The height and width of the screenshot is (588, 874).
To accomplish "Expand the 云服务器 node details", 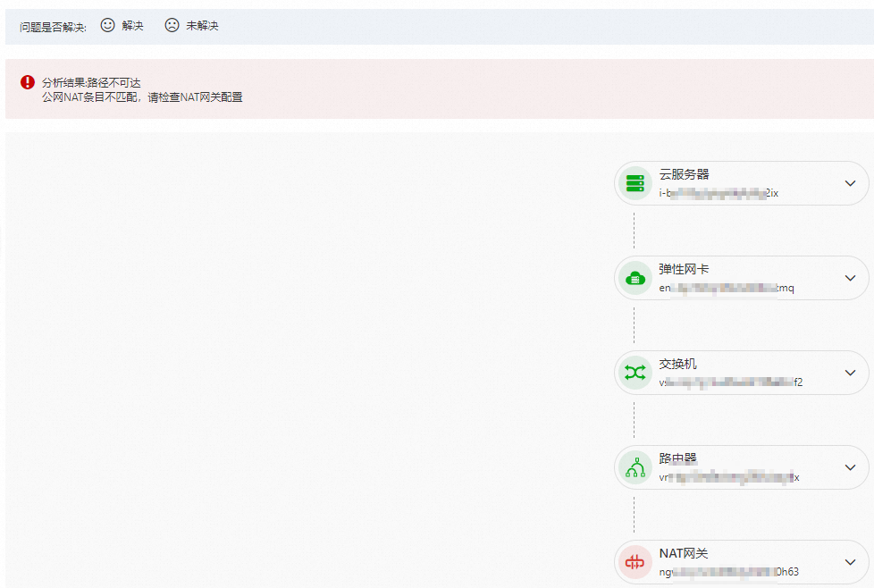I will pos(850,182).
